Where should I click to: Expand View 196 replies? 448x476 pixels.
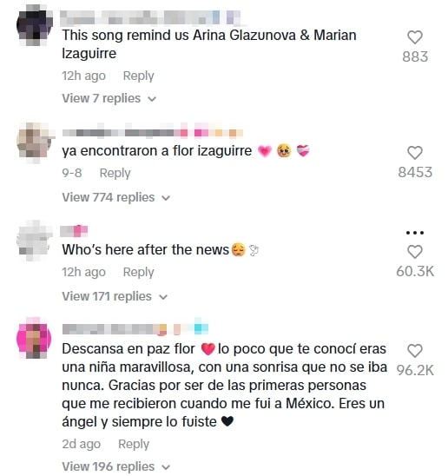[116, 466]
